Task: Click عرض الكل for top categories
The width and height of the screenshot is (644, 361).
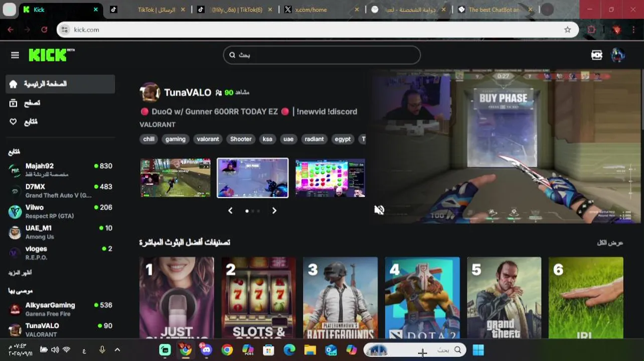Action: click(610, 243)
